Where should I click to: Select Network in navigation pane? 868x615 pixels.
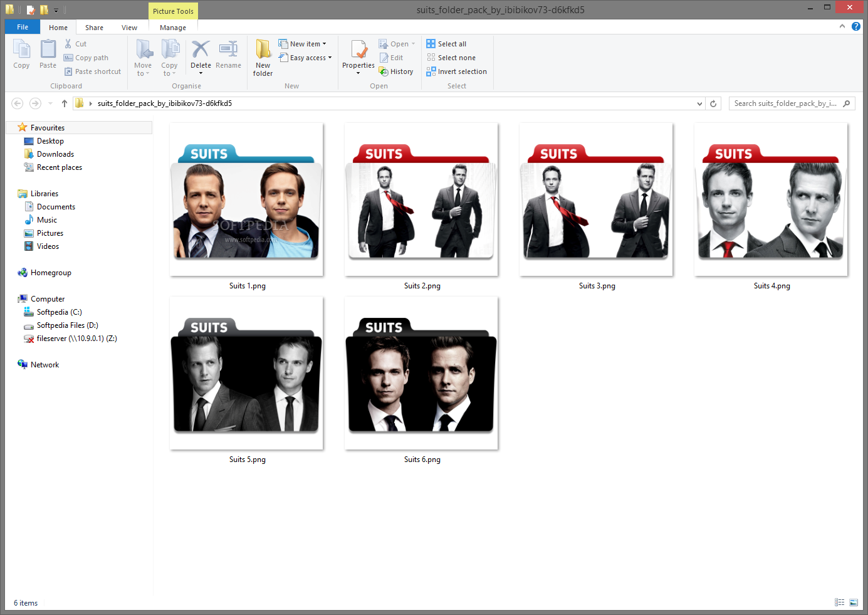click(44, 365)
